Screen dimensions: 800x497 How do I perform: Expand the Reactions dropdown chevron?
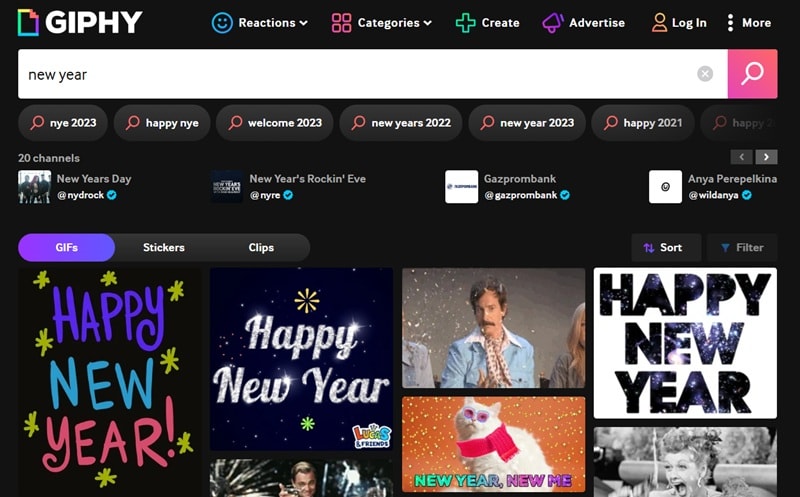coord(304,23)
